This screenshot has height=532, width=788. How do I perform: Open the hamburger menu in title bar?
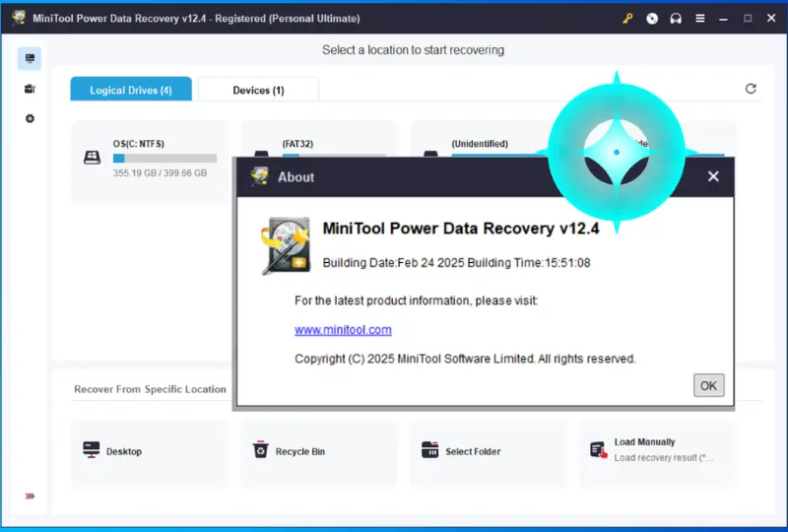click(x=699, y=19)
